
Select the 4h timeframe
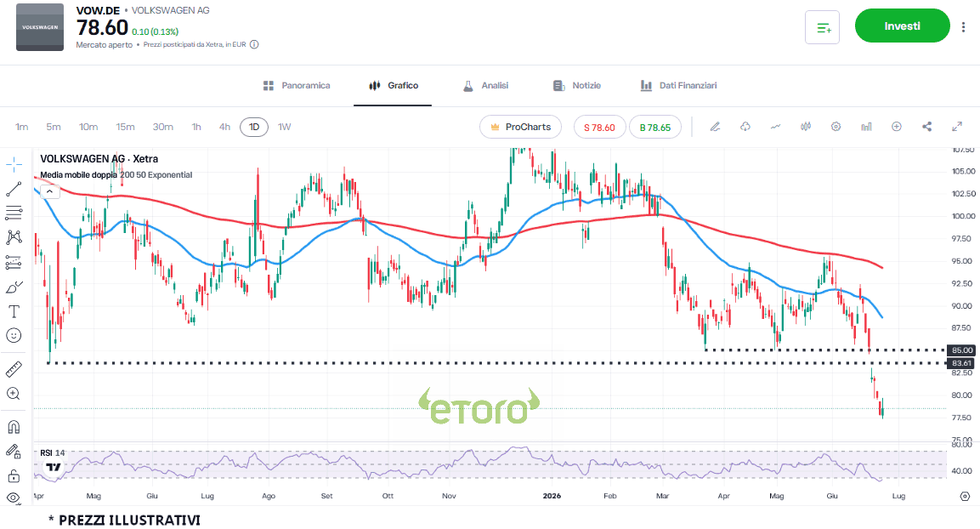[224, 127]
